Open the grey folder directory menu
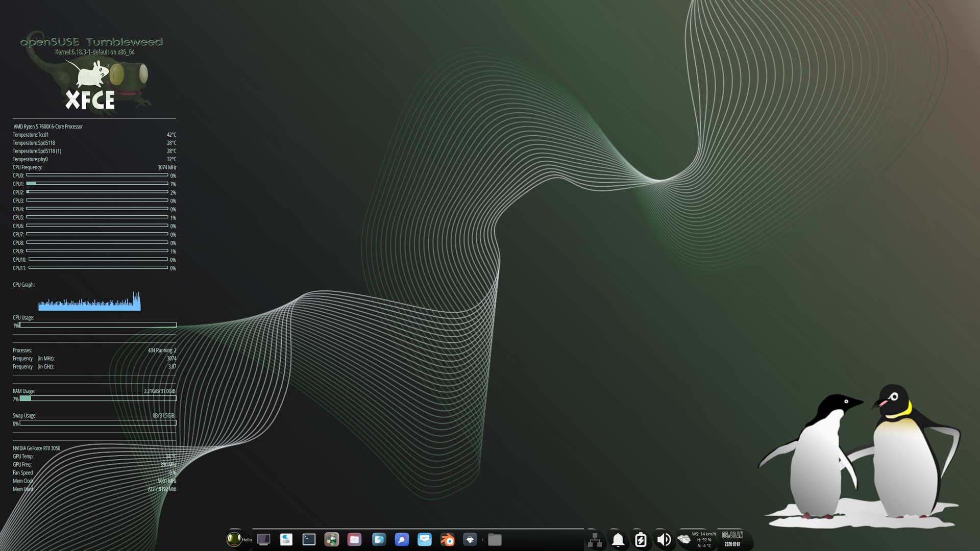This screenshot has width=980, height=551. tap(495, 539)
